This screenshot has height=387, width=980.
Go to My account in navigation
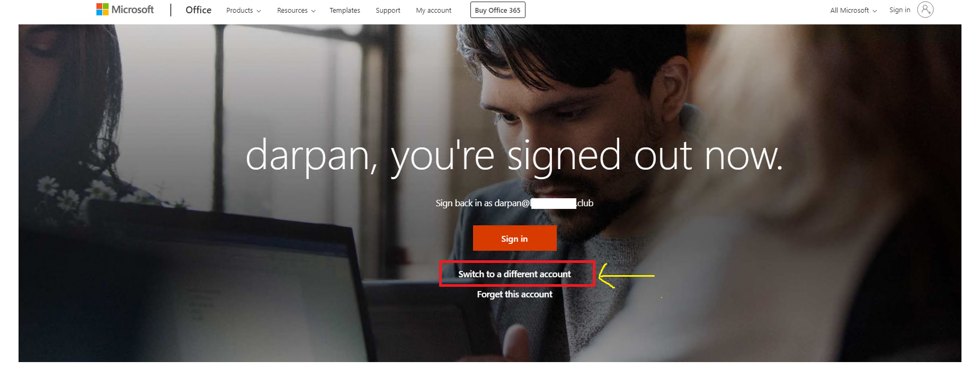pyautogui.click(x=433, y=10)
